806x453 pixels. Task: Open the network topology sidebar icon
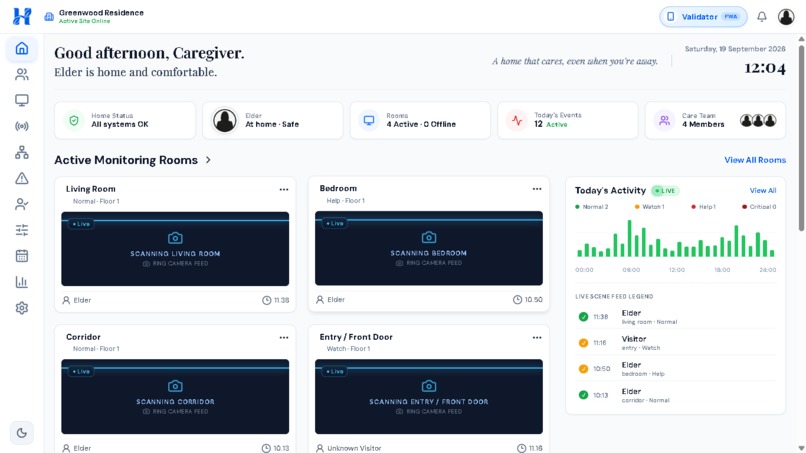(x=22, y=152)
